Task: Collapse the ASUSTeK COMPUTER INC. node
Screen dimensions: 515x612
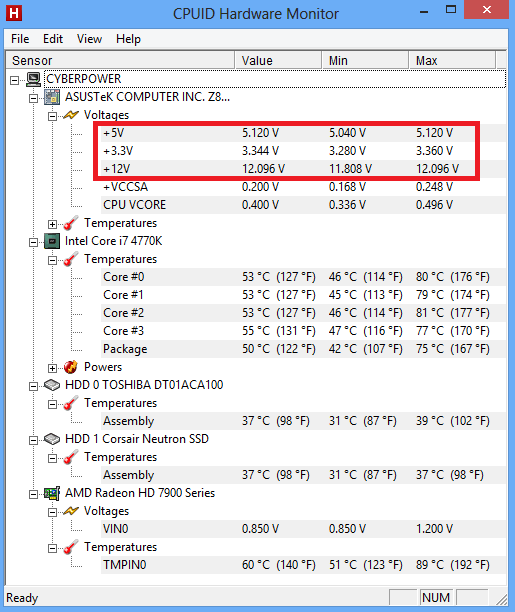Action: pyautogui.click(x=34, y=98)
